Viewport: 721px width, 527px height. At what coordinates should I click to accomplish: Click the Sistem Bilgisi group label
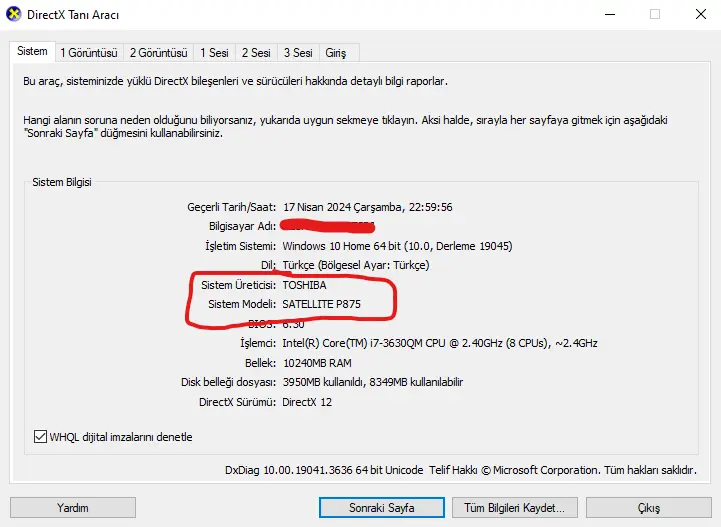62,182
